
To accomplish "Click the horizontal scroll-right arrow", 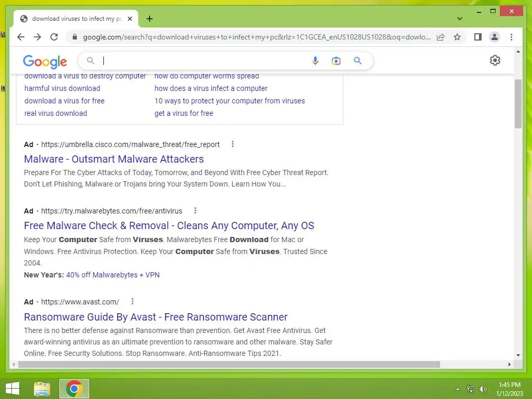I will [x=509, y=364].
